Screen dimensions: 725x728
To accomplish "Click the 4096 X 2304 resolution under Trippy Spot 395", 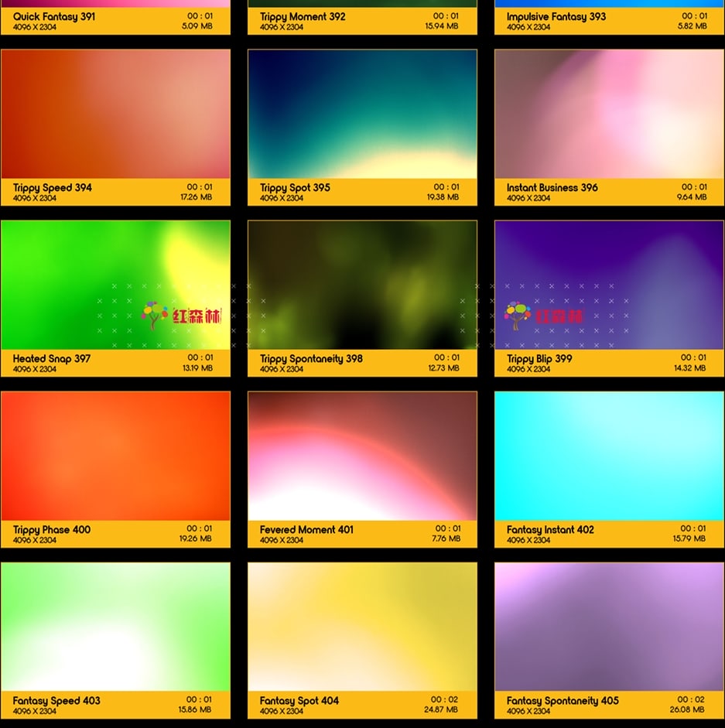I will (282, 198).
